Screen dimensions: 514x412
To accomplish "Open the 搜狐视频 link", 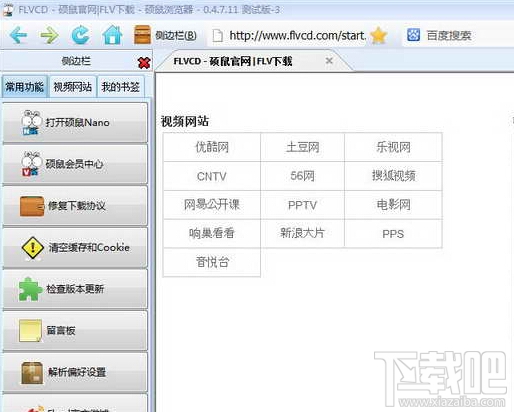I will pyautogui.click(x=394, y=176).
